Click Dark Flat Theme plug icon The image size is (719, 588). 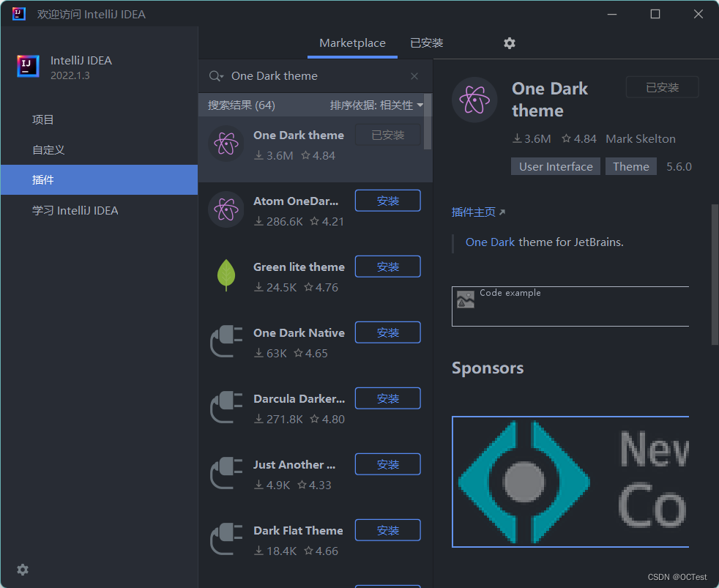(x=226, y=539)
